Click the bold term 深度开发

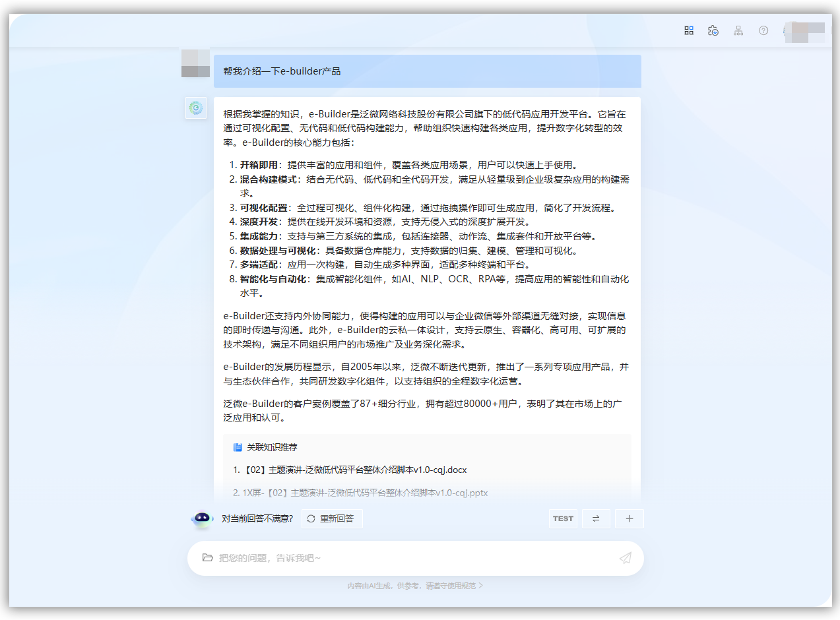(259, 222)
